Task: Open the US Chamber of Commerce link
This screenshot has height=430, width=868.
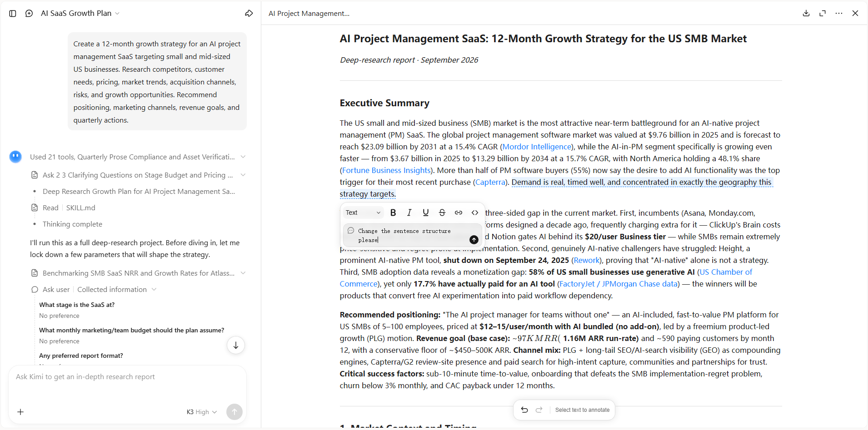Action: (726, 272)
